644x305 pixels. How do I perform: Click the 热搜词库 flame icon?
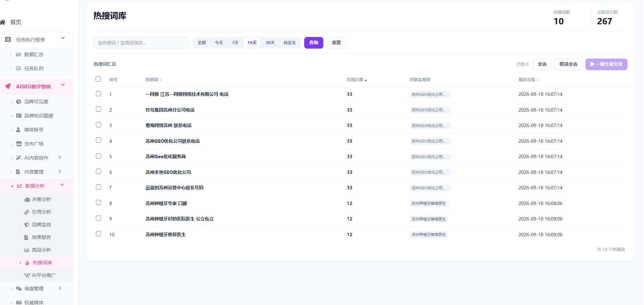point(27,263)
